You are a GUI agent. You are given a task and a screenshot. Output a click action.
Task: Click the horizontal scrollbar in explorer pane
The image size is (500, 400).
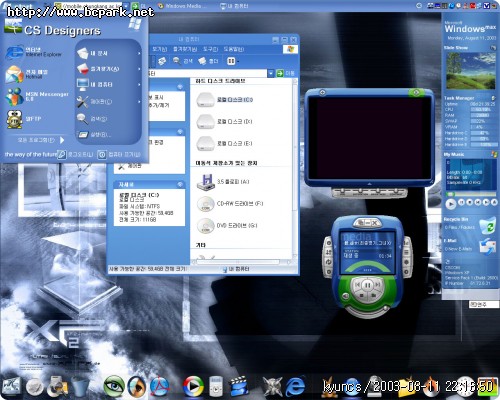tap(238, 262)
